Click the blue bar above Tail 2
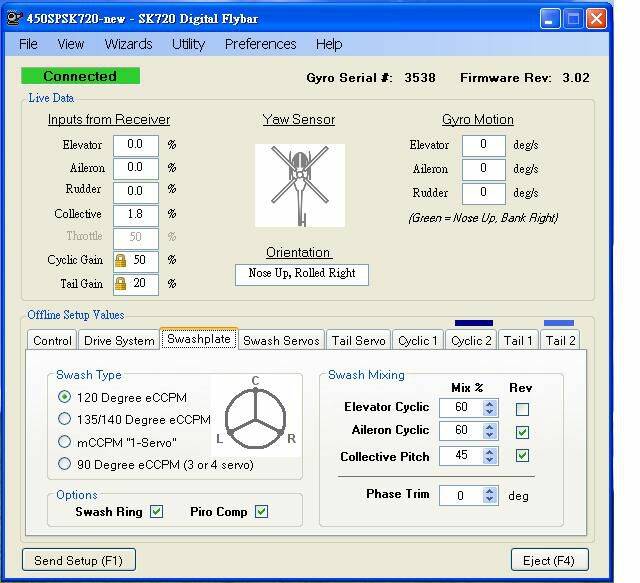The height and width of the screenshot is (583, 640). tap(559, 323)
